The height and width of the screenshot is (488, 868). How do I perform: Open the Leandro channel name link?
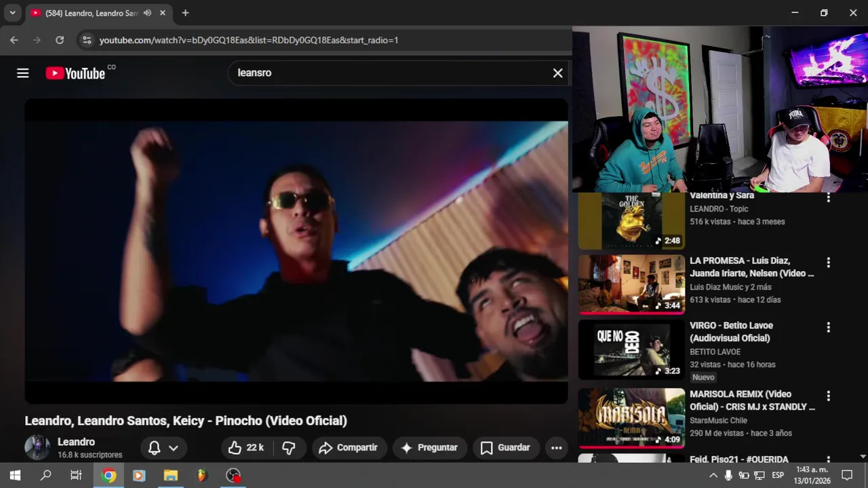coord(76,442)
